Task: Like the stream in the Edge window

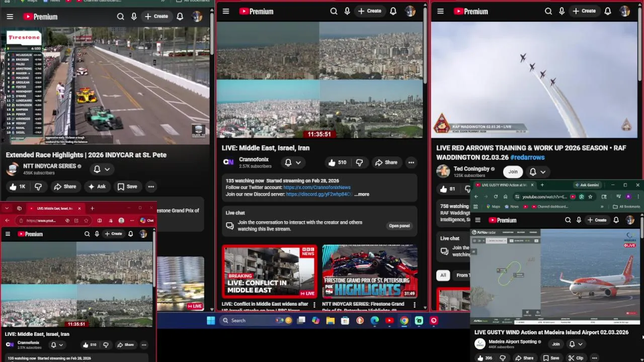Action: coord(89,345)
